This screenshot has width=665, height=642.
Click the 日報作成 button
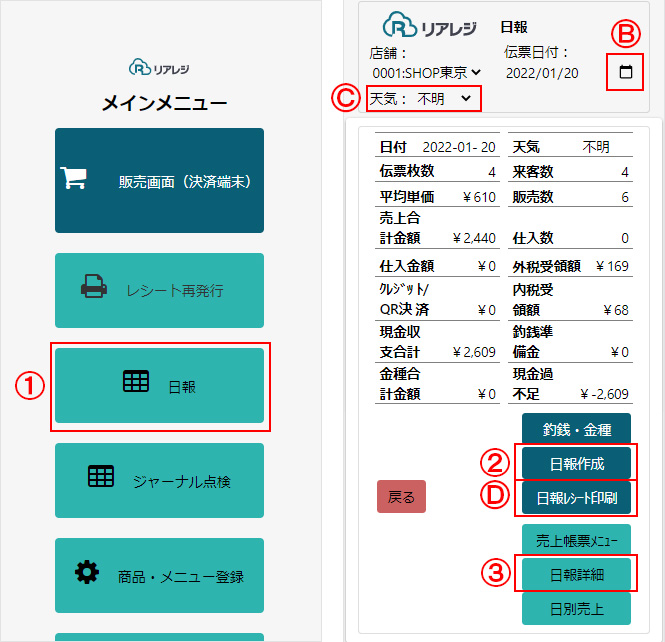point(576,463)
